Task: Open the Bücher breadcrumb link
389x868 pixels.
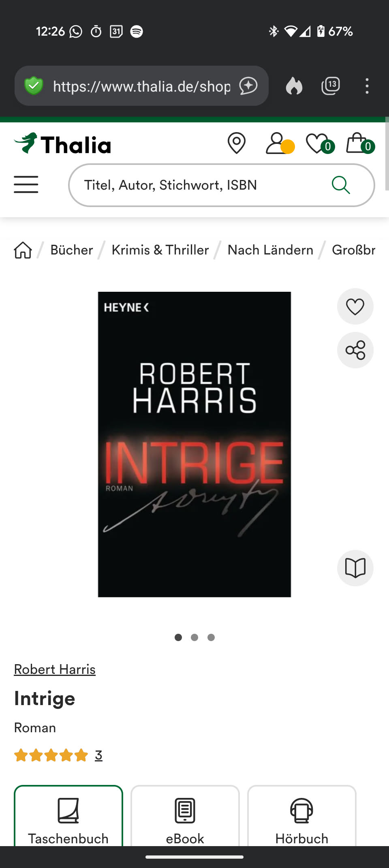Action: pyautogui.click(x=72, y=250)
